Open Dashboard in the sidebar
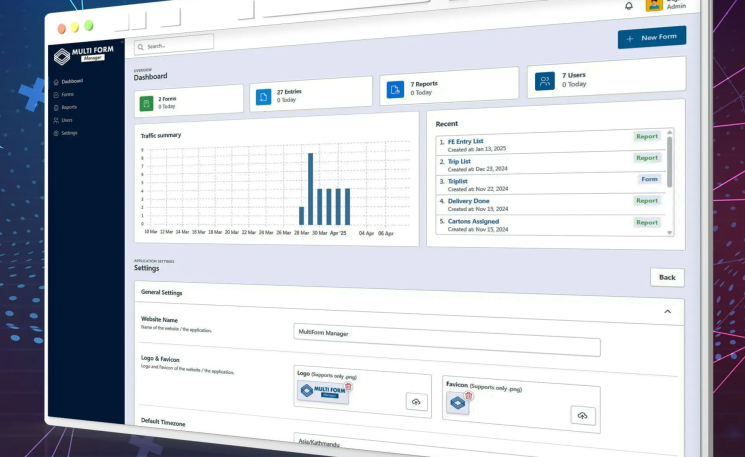Image resolution: width=745 pixels, height=457 pixels. click(72, 81)
